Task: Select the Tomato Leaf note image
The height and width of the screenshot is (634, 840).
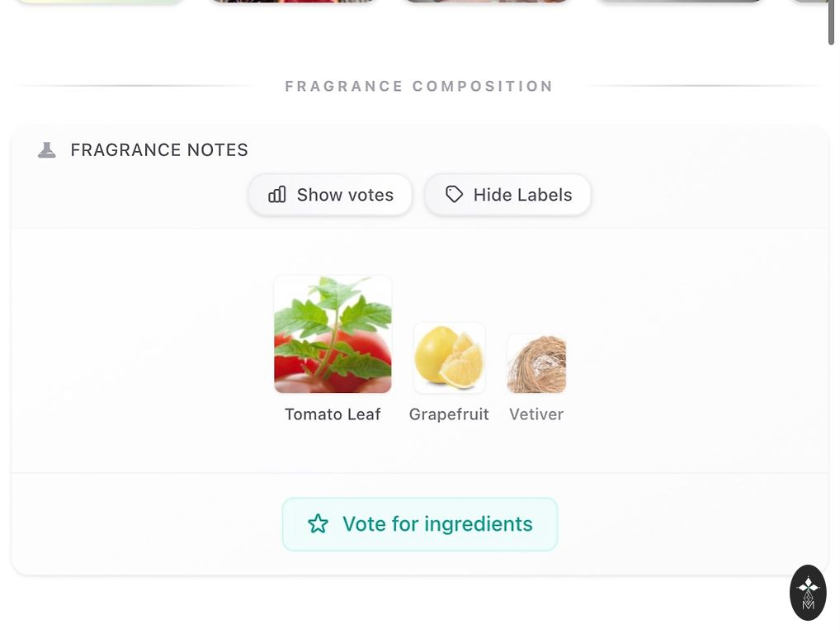Action: pyautogui.click(x=333, y=334)
